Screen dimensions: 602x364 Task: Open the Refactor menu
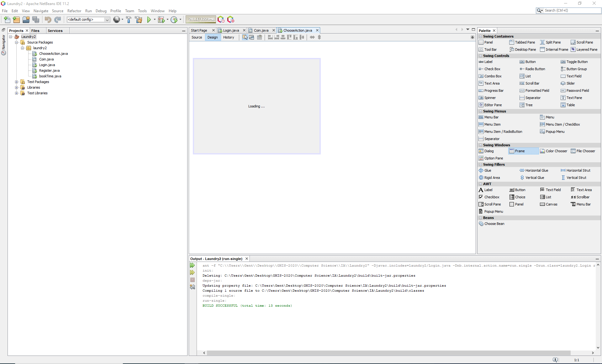coord(74,11)
